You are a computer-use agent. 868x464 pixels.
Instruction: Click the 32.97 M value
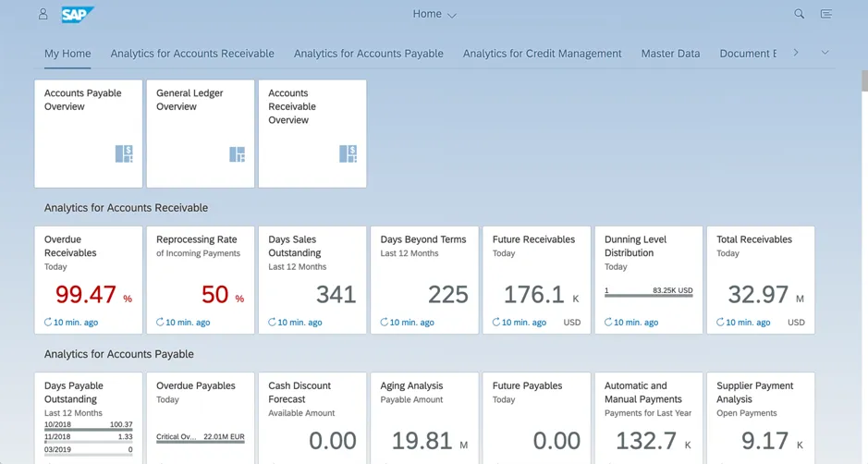pyautogui.click(x=765, y=295)
